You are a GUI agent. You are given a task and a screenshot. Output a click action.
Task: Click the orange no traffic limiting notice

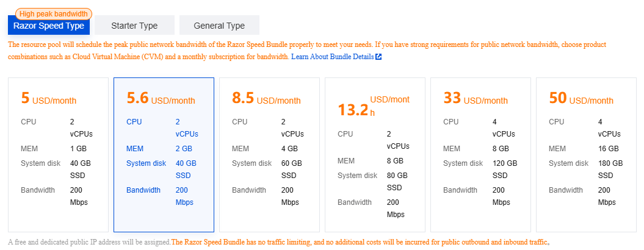point(360,243)
